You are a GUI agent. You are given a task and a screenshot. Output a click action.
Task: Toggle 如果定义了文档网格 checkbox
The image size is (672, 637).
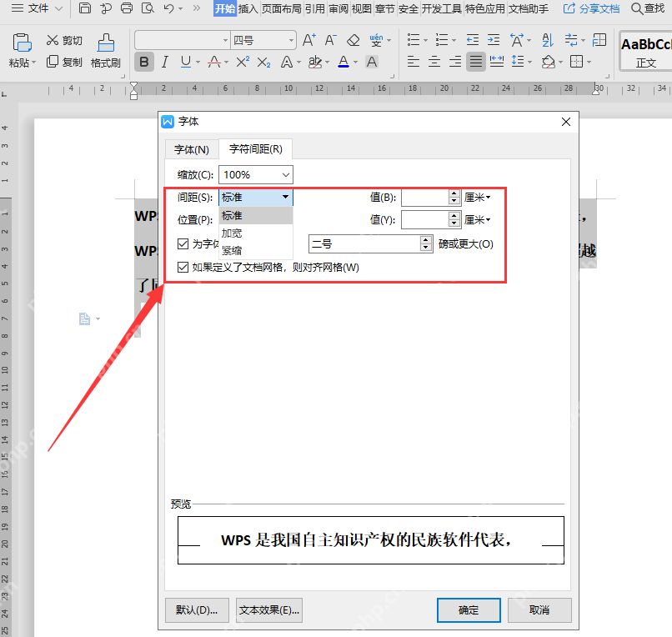click(x=183, y=268)
